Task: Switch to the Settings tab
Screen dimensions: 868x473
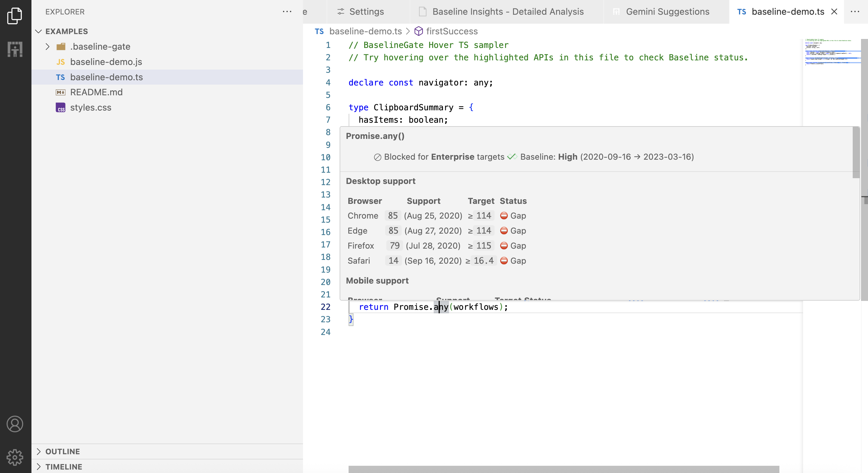Action: [x=366, y=12]
